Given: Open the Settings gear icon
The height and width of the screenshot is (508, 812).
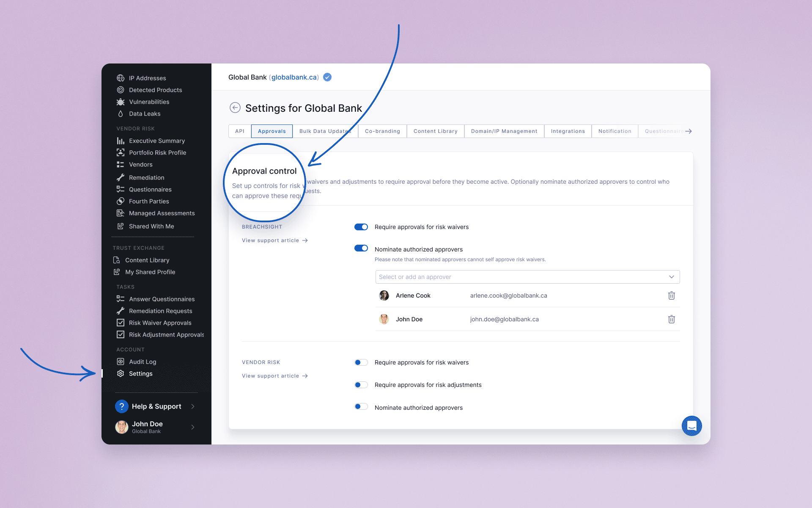Looking at the screenshot, I should [x=121, y=373].
